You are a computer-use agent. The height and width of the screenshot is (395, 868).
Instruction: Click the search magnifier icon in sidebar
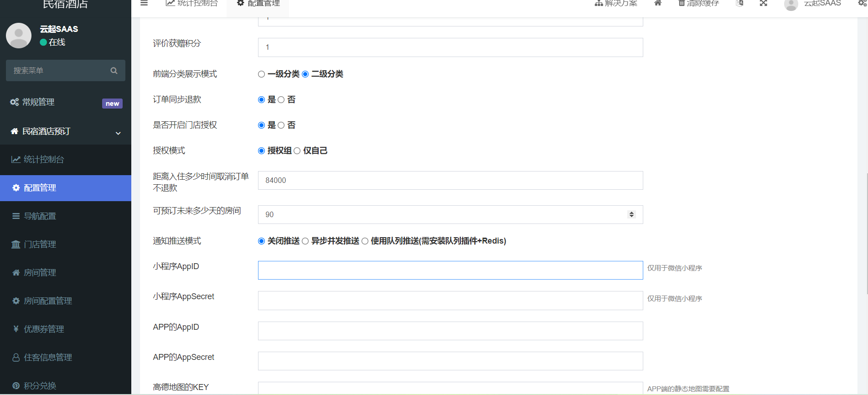[114, 71]
